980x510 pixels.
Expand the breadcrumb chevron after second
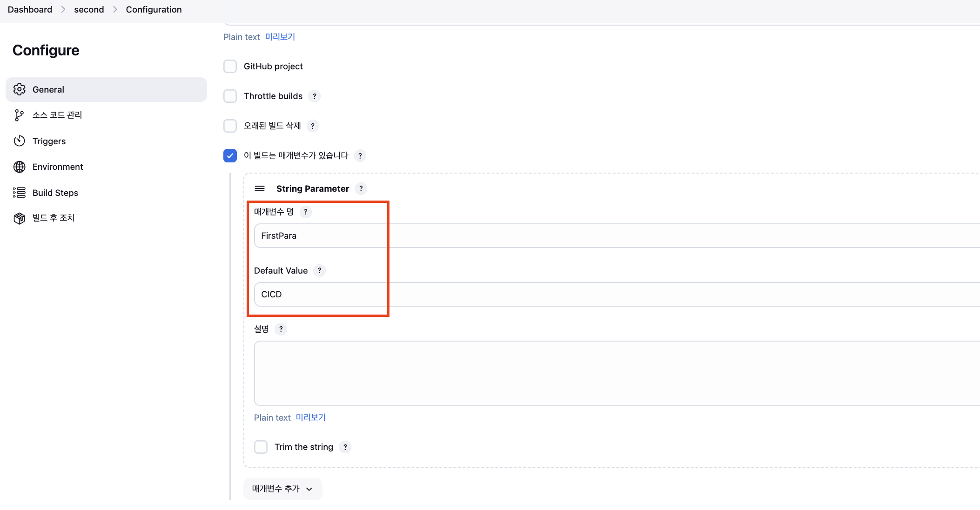[115, 10]
